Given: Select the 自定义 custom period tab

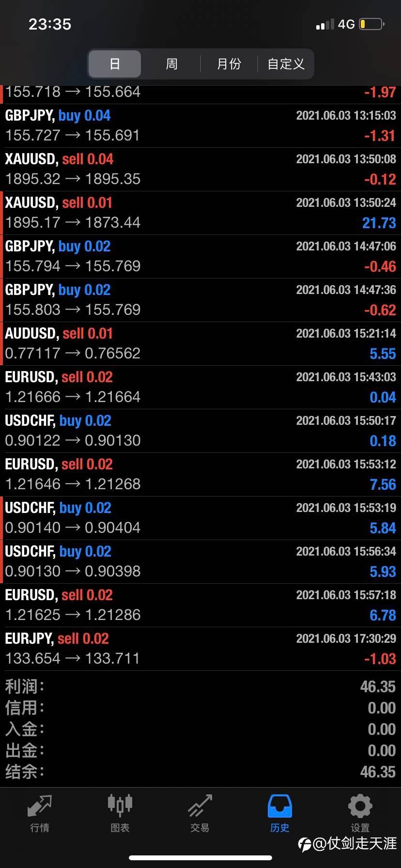Looking at the screenshot, I should pyautogui.click(x=286, y=64).
